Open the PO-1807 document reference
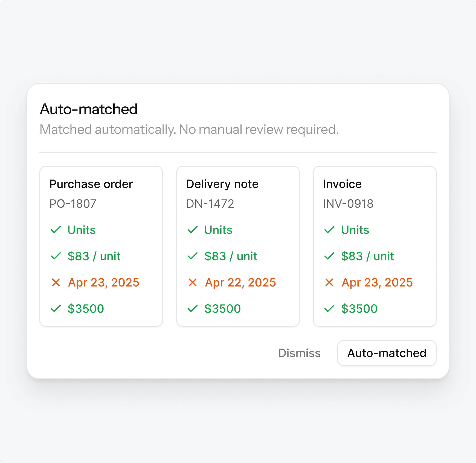This screenshot has height=463, width=476. 73,204
